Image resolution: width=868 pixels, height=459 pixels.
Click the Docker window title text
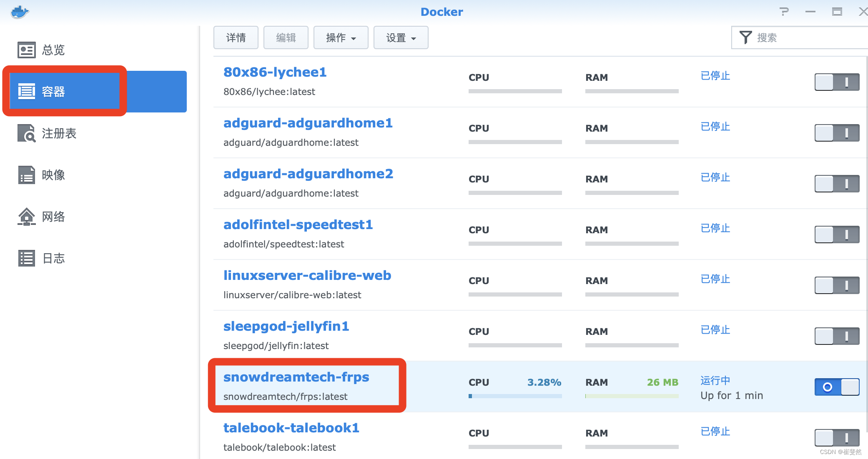[x=442, y=12]
